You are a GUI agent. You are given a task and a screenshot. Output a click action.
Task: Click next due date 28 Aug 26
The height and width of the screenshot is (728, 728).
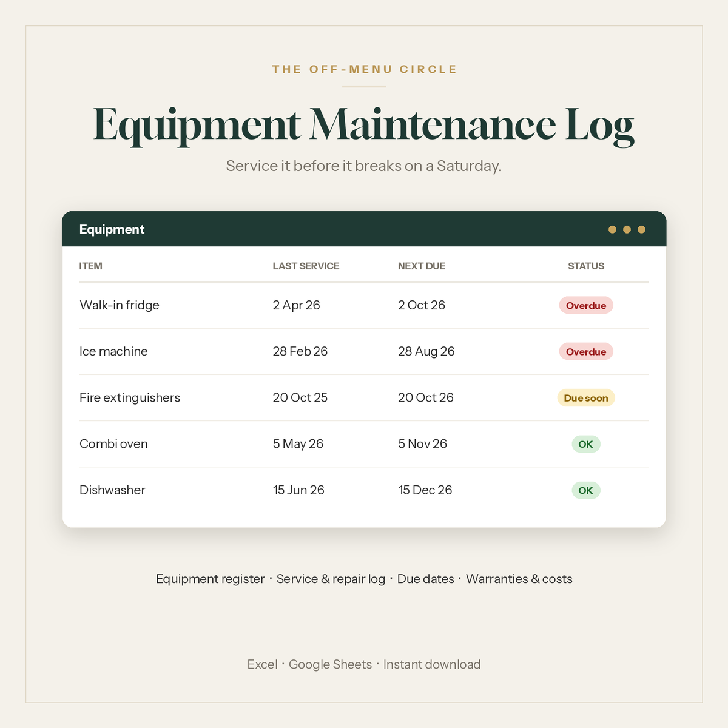(426, 351)
